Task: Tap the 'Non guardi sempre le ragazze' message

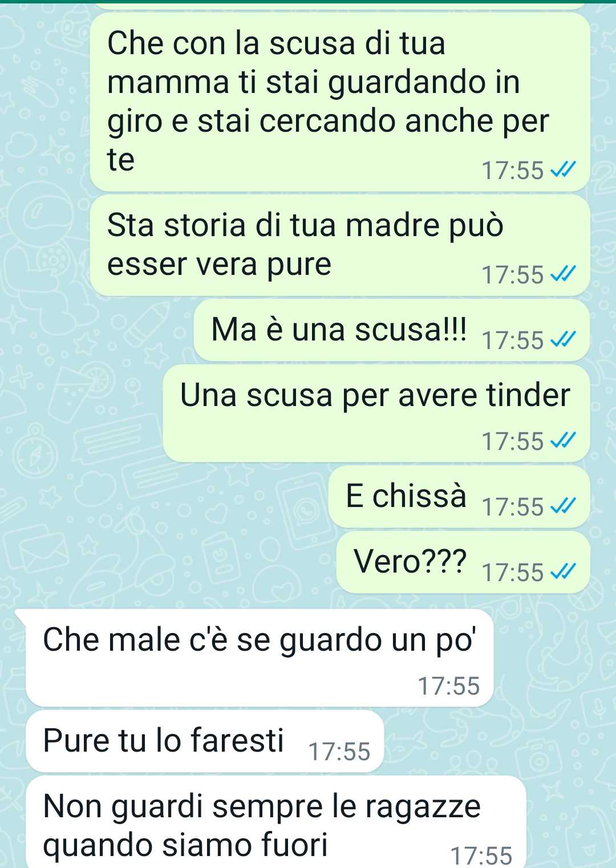Action: coord(276,822)
